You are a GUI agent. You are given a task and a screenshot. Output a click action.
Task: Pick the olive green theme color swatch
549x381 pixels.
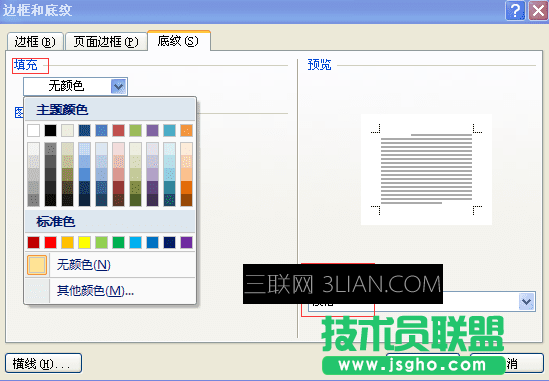135,131
